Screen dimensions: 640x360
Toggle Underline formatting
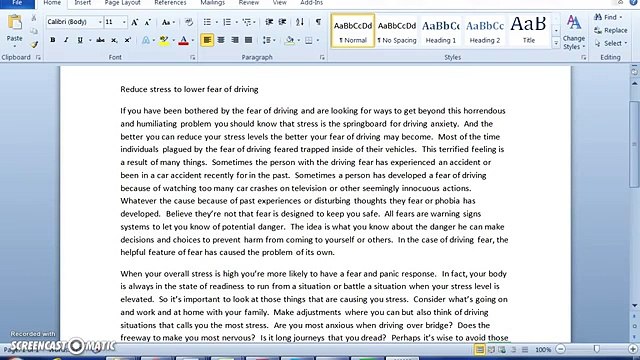pyautogui.click(x=80, y=40)
